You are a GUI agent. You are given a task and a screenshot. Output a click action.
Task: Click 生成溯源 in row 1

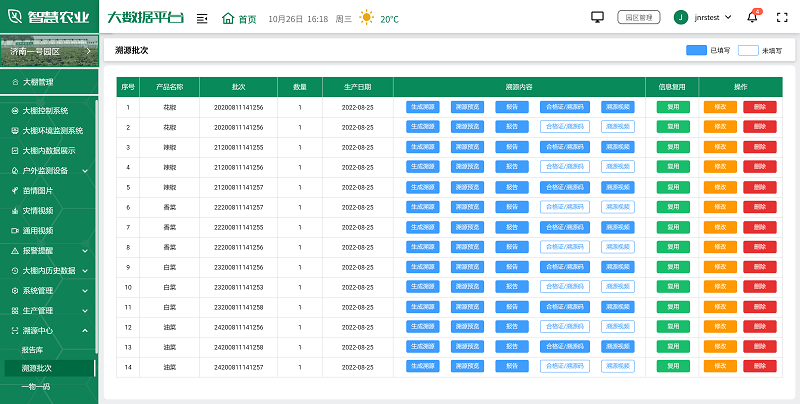pyautogui.click(x=423, y=106)
